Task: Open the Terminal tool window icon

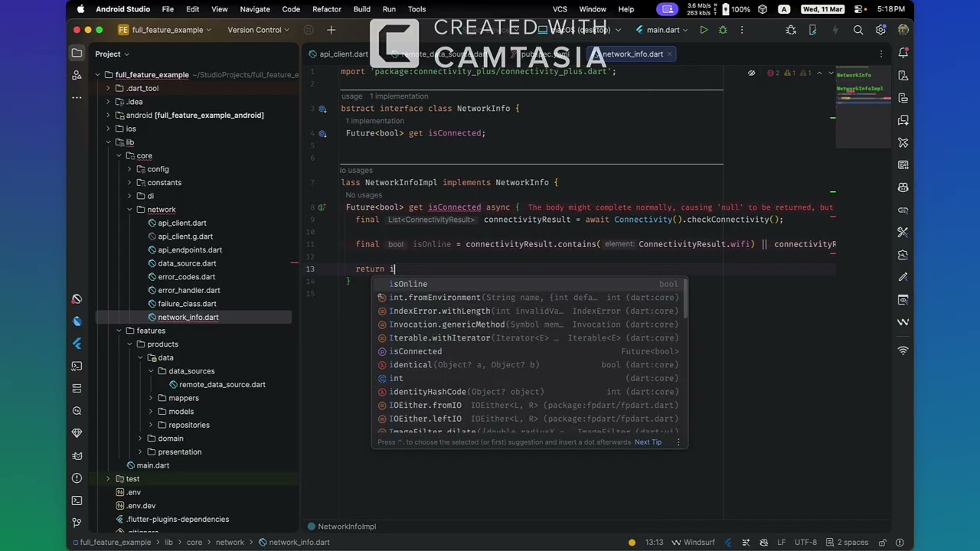Action: pos(77,500)
